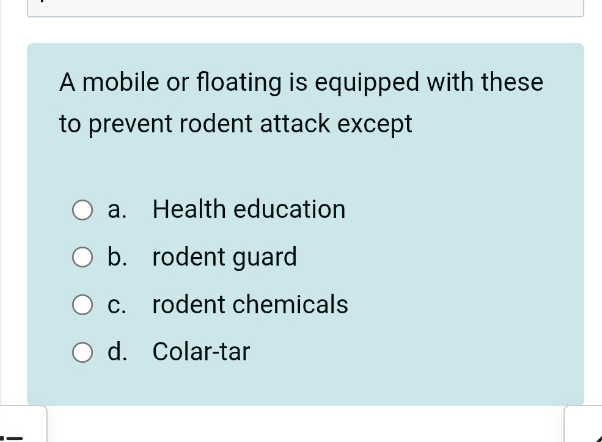Click the phrase 'to prevent rodent attack except'
This screenshot has width=602, height=442.
(x=235, y=125)
